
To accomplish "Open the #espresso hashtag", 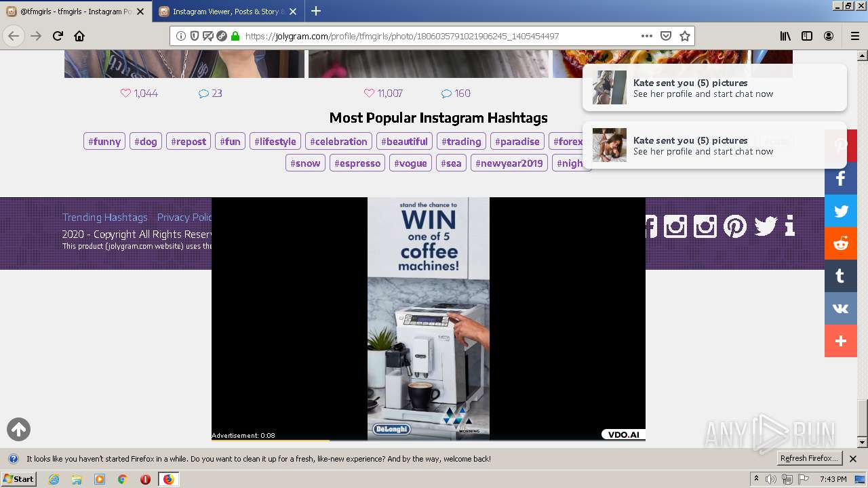I will (x=357, y=163).
